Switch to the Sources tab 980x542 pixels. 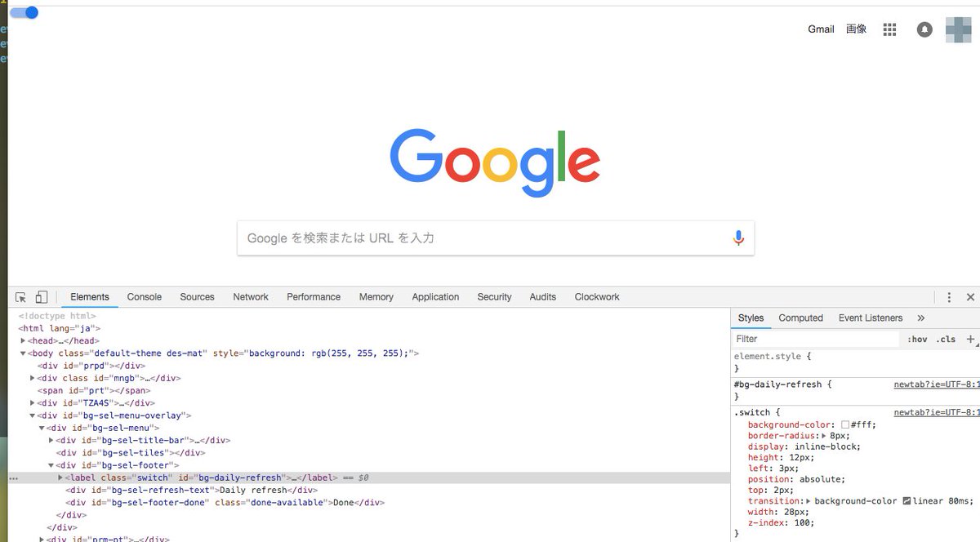tap(197, 297)
